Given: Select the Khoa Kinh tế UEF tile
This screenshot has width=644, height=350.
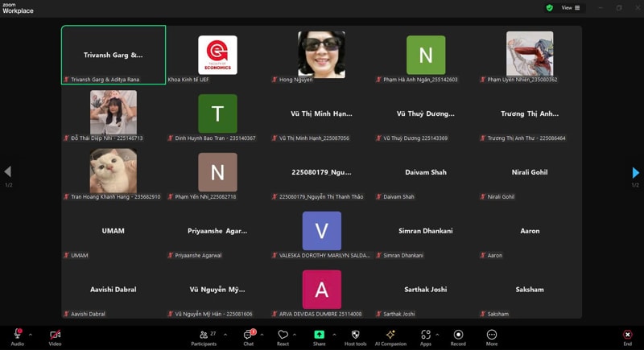Looking at the screenshot, I should pyautogui.click(x=217, y=55).
